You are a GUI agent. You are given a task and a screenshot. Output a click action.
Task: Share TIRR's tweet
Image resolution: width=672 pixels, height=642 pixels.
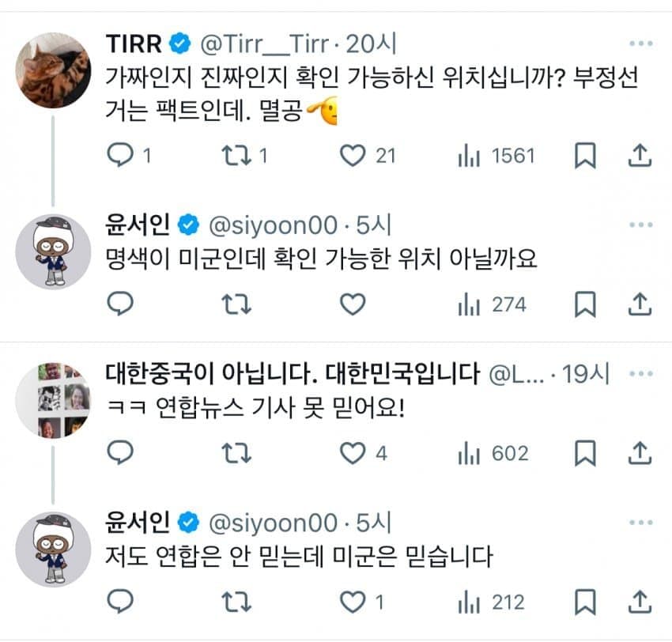[x=638, y=156]
